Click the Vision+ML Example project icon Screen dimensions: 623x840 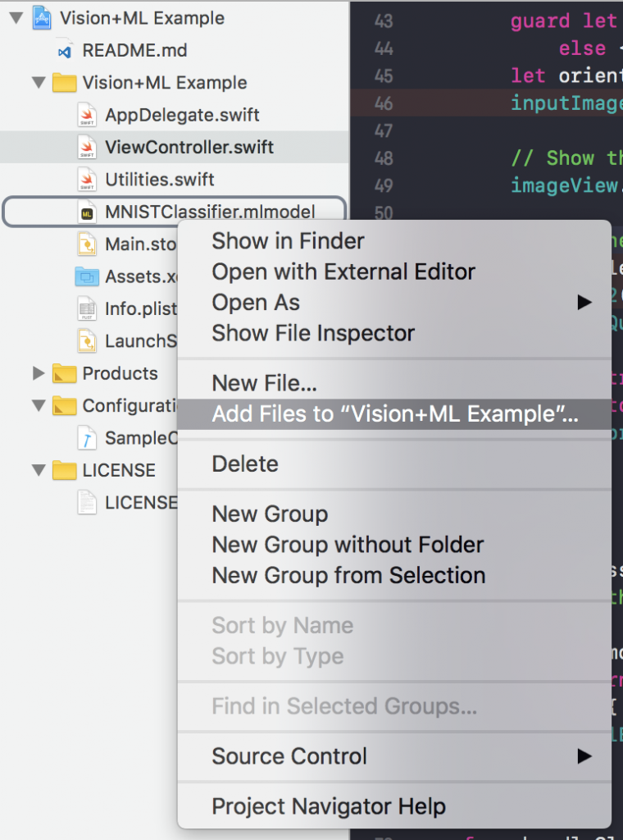[x=42, y=18]
